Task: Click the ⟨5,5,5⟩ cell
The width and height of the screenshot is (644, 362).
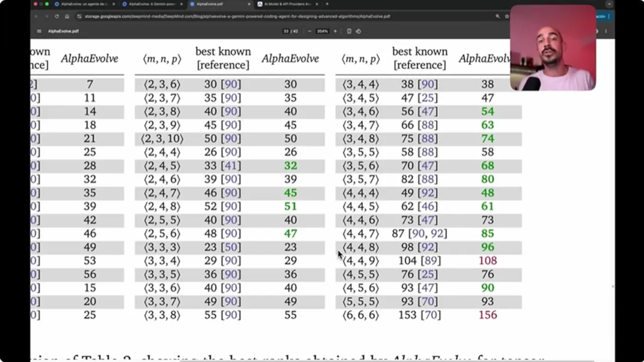Action: [361, 301]
